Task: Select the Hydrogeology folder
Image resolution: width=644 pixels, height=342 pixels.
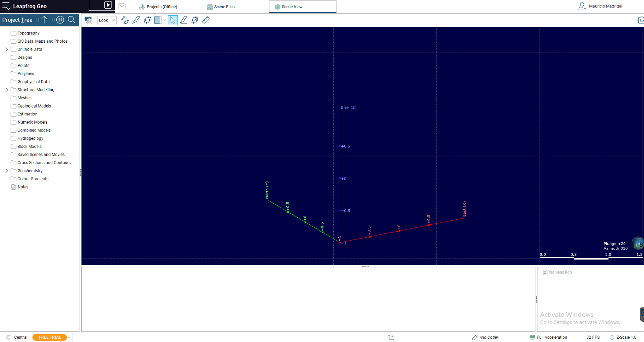Action: click(30, 138)
